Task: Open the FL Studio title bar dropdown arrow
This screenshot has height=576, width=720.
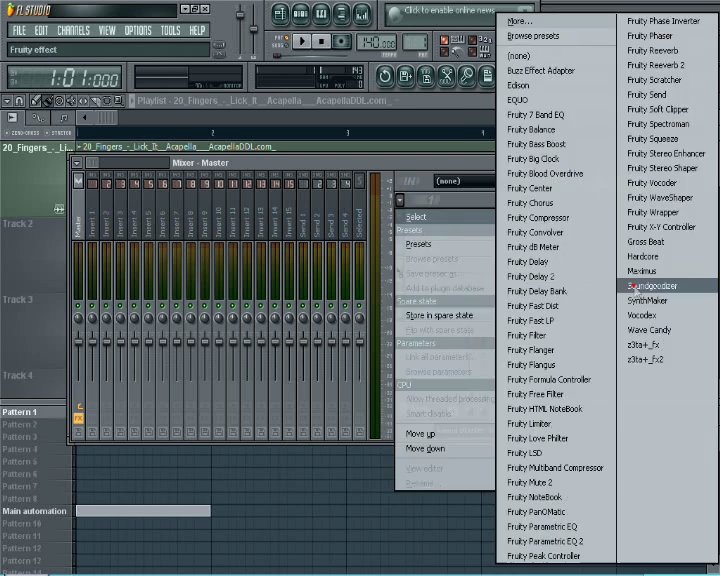Action: pos(185,9)
